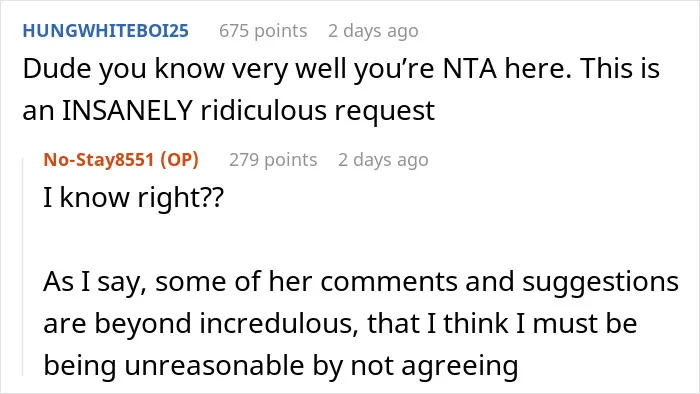700x394 pixels.
Task: Click the word request ending top comment
Action: click(384, 112)
